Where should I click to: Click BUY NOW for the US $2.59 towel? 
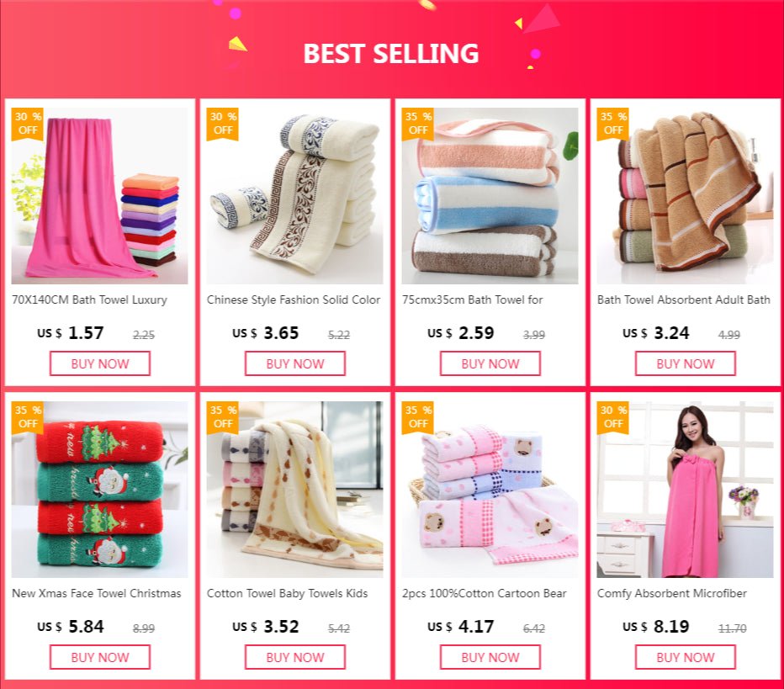(x=490, y=363)
